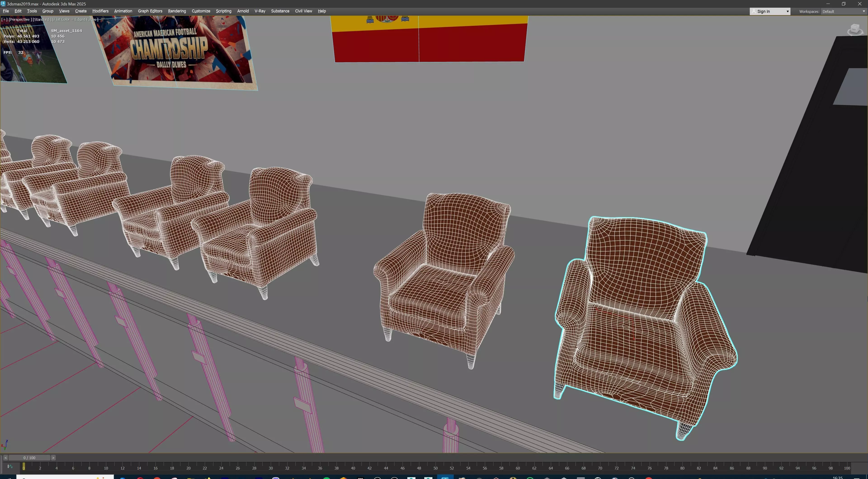Click the 0 / 100 time slider
The image size is (868, 479).
coord(29,458)
